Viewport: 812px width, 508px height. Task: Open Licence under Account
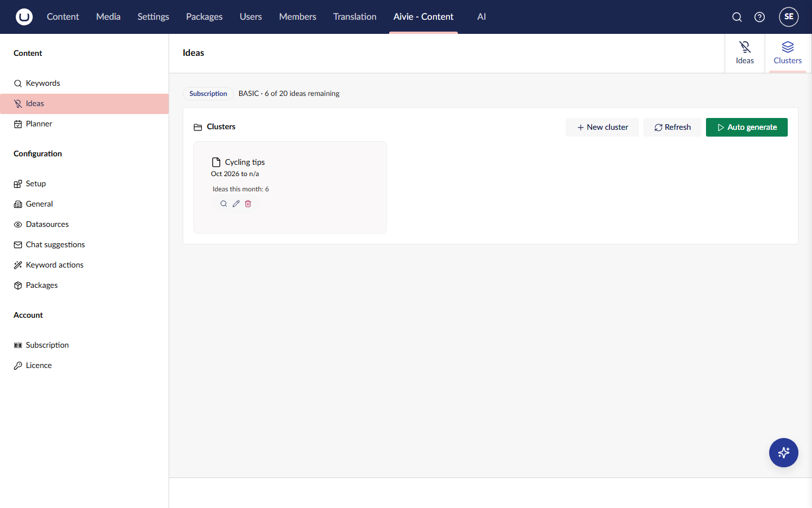[x=85, y=365]
